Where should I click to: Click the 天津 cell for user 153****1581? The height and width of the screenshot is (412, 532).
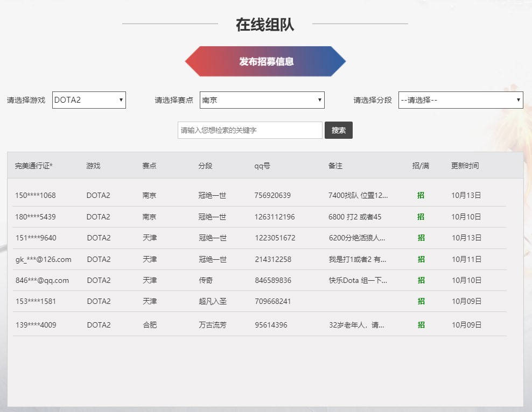149,302
